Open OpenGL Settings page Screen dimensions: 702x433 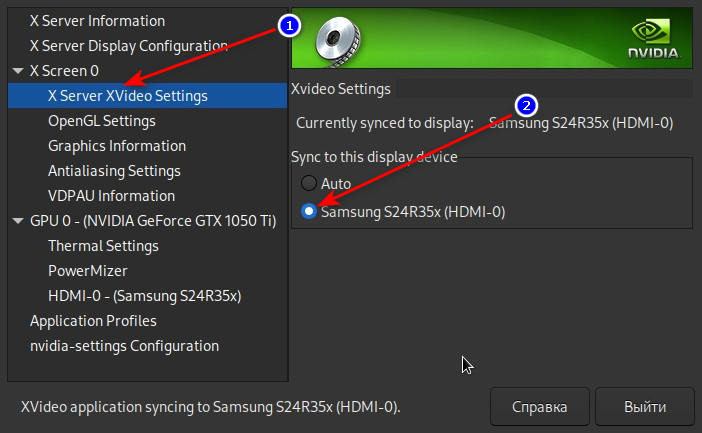click(x=101, y=121)
